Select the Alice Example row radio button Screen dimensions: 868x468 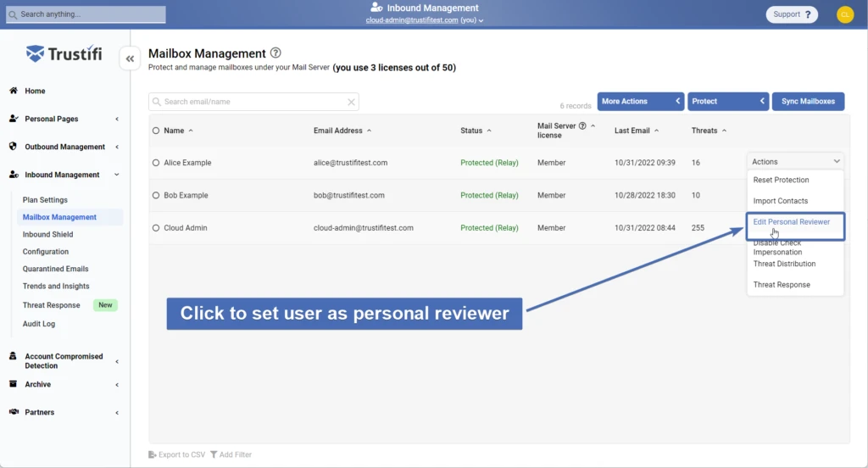coord(156,163)
